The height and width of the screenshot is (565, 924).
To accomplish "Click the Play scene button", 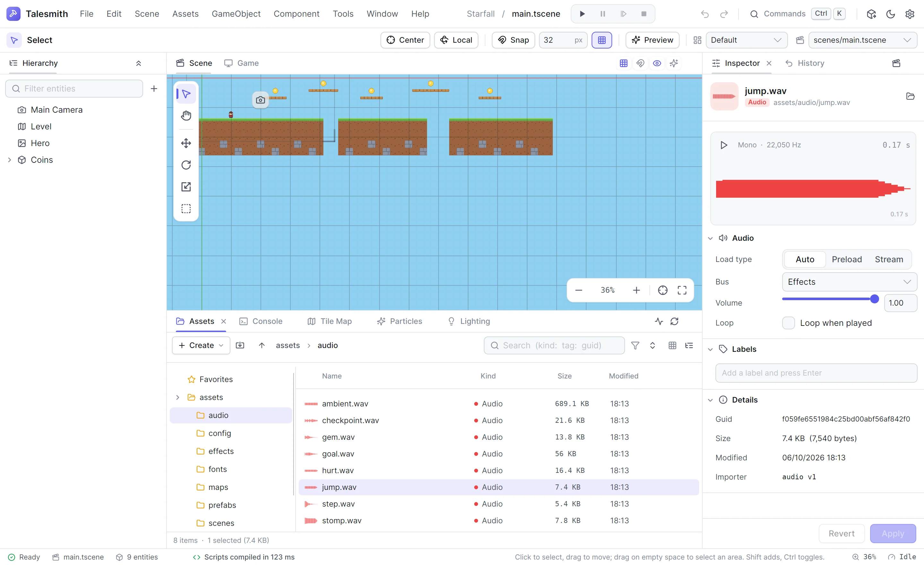I will click(582, 14).
